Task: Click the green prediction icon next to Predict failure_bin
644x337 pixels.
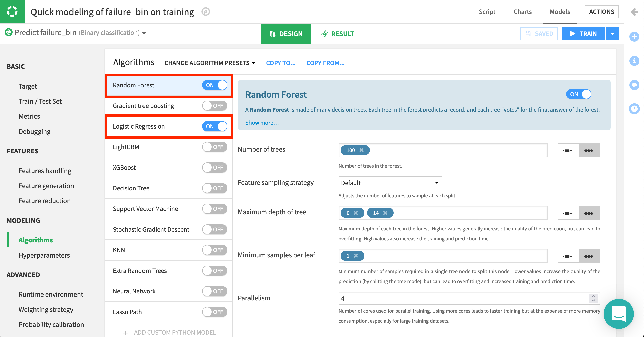Action: (9, 32)
